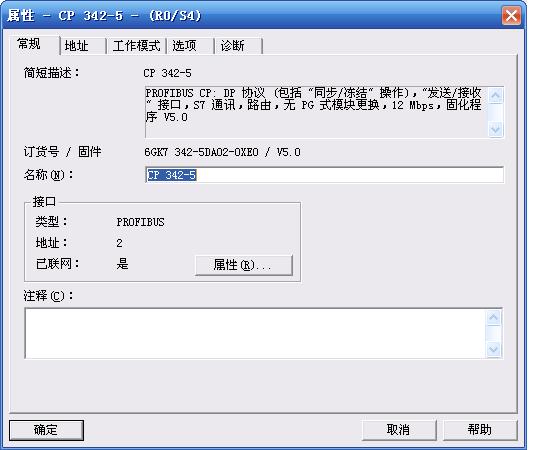Click comment box scroll-down arrow
The width and height of the screenshot is (535, 450).
pos(494,349)
